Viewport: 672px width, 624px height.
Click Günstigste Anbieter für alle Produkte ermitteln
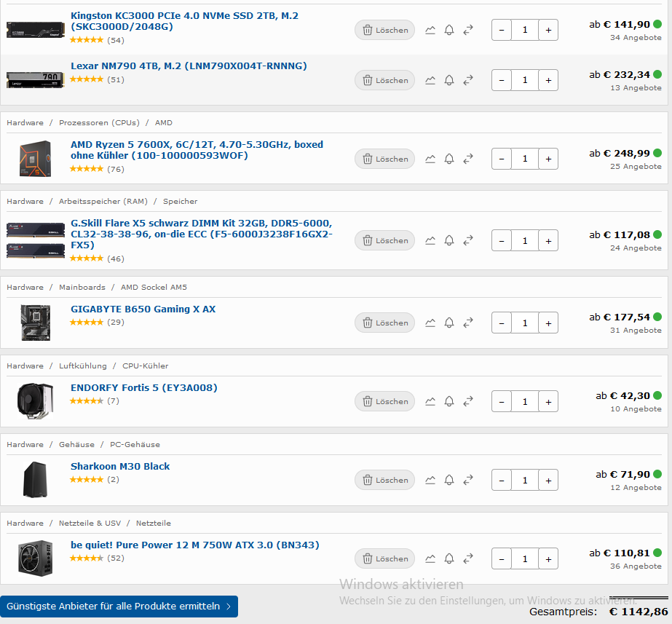pos(119,607)
